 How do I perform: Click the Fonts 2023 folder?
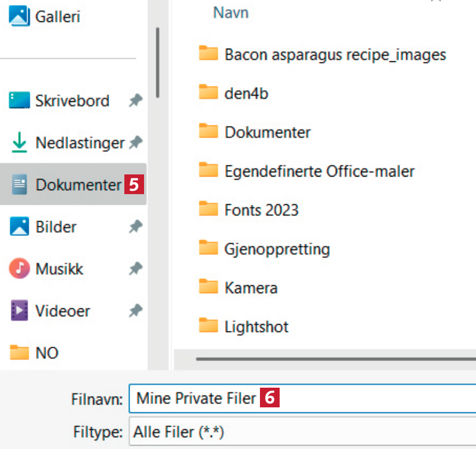(261, 210)
